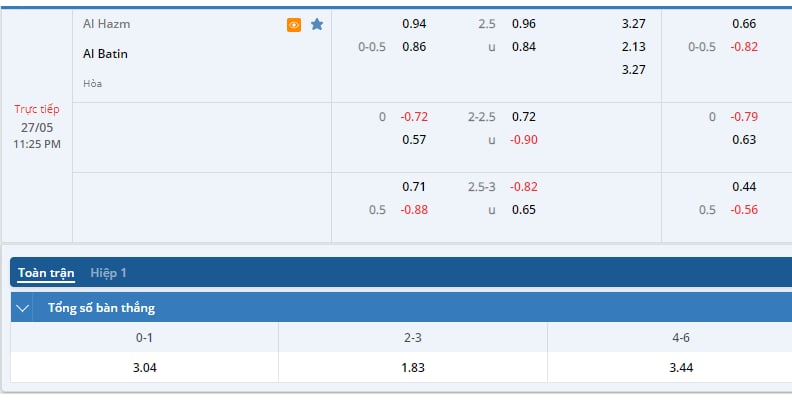Choose first-half odds 0.63
The height and width of the screenshot is (400, 792).
click(744, 139)
